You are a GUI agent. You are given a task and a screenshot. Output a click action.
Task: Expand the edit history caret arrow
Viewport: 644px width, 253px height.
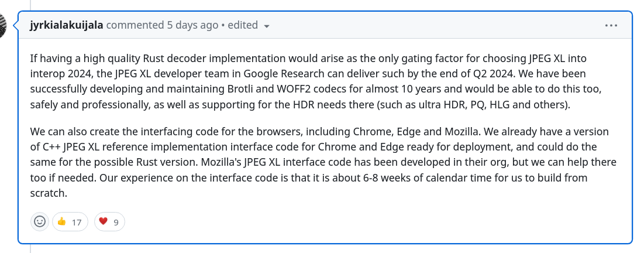(x=267, y=26)
